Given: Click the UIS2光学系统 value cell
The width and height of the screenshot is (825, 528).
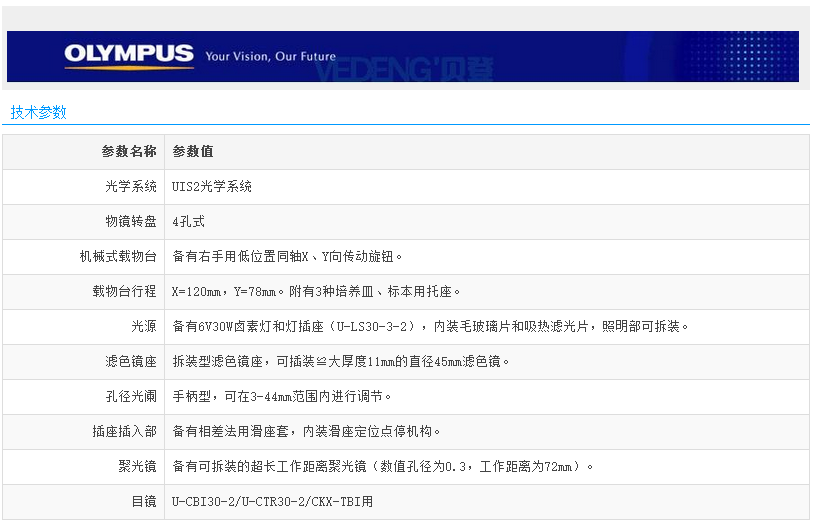Looking at the screenshot, I should tap(212, 187).
